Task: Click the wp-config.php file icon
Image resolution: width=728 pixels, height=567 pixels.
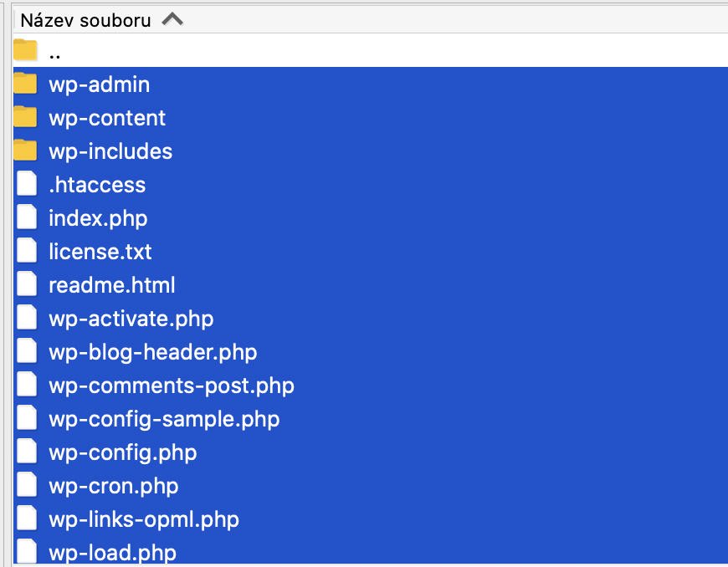Action: (x=27, y=452)
